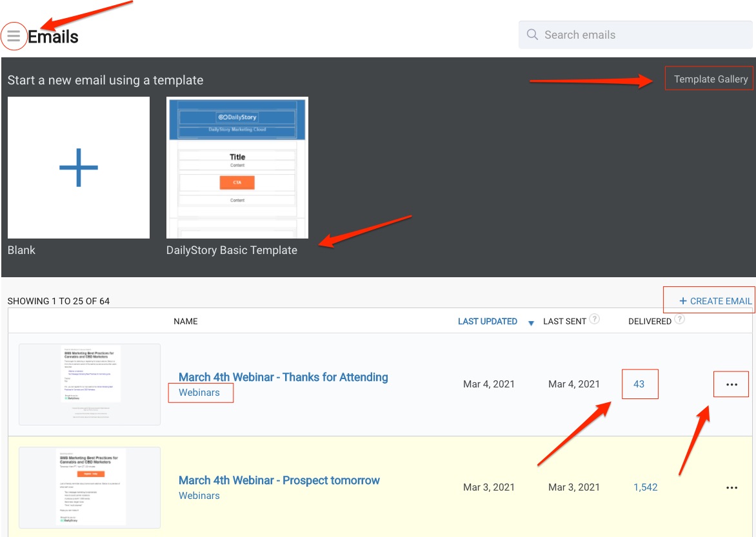
Task: Click the Blank template label
Action: point(21,250)
